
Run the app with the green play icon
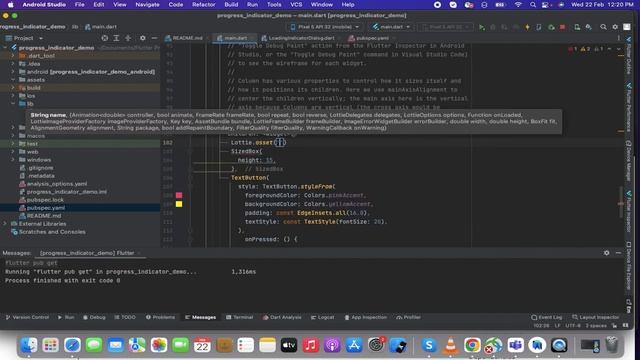click(482, 27)
